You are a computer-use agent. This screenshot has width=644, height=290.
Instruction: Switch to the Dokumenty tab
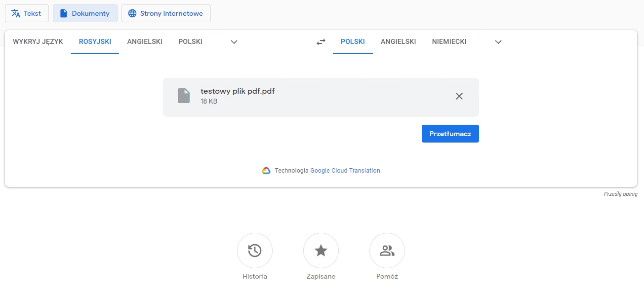point(85,13)
